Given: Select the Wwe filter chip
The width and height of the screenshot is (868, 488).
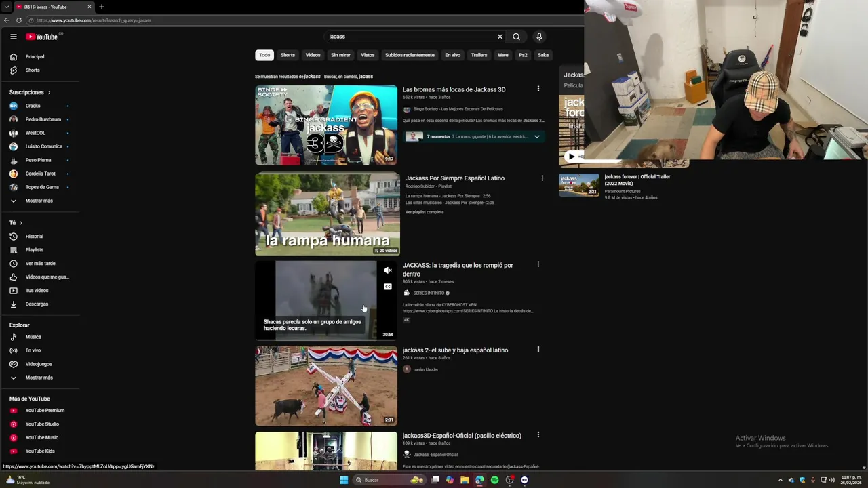Looking at the screenshot, I should (x=503, y=55).
